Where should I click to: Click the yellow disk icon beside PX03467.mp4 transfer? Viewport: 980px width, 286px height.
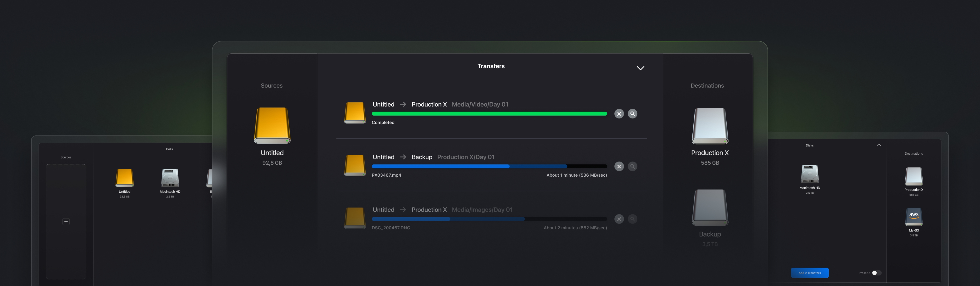point(354,165)
